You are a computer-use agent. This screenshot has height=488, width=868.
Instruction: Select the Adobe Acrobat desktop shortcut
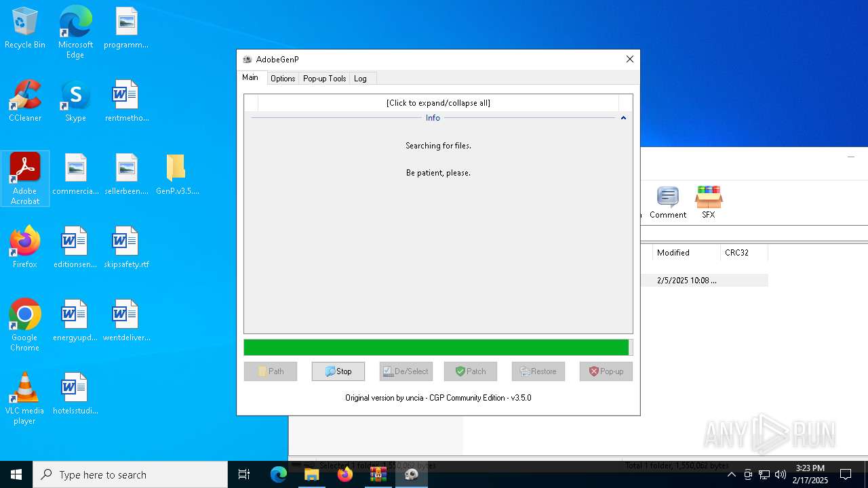tap(25, 178)
